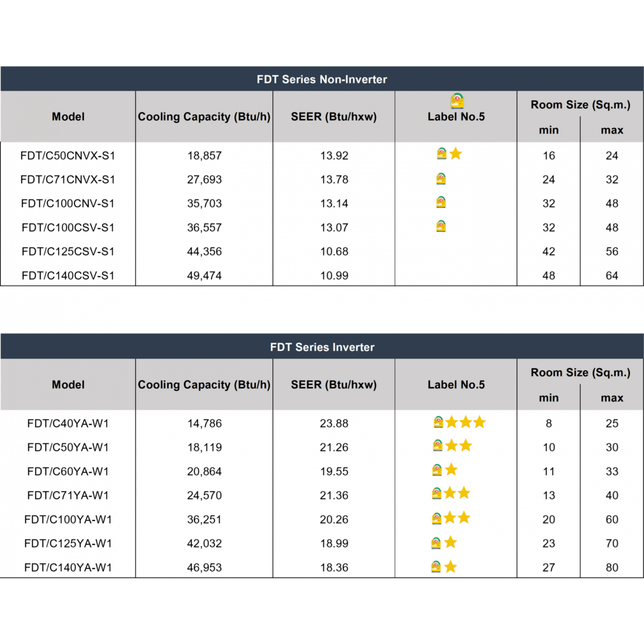
Task: Select the FDT Series Inverter title bar
Action: (x=322, y=347)
